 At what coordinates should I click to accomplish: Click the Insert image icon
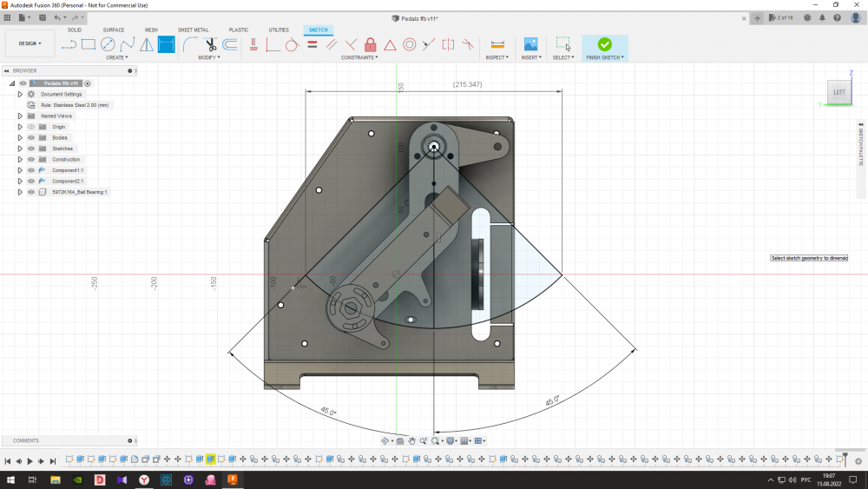point(530,44)
